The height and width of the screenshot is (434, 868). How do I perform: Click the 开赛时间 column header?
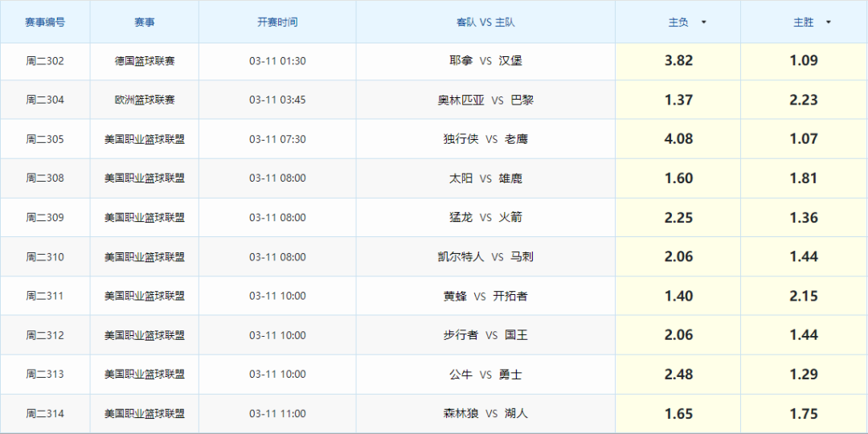coord(277,23)
